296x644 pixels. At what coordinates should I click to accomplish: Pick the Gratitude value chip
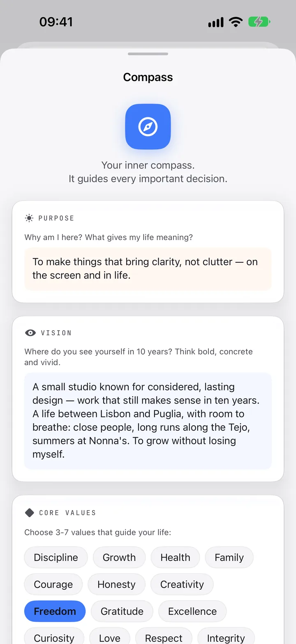point(122,611)
